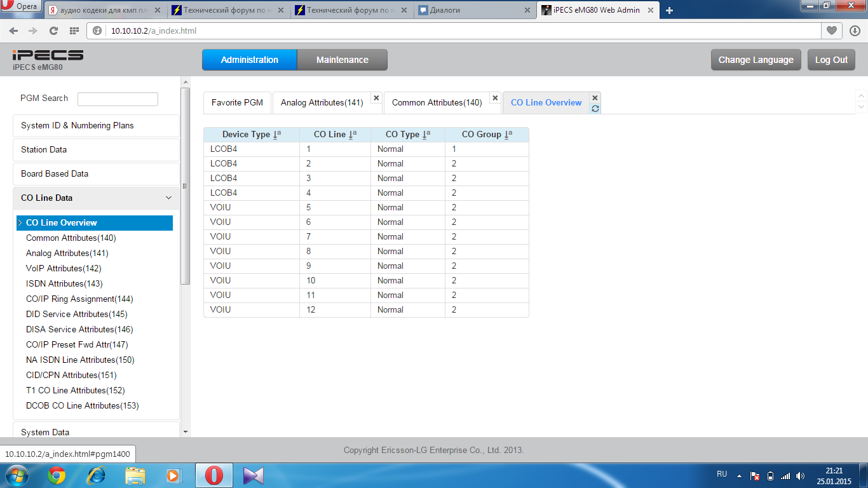Open the Common Attributes(140) tab
868x488 pixels.
point(437,103)
